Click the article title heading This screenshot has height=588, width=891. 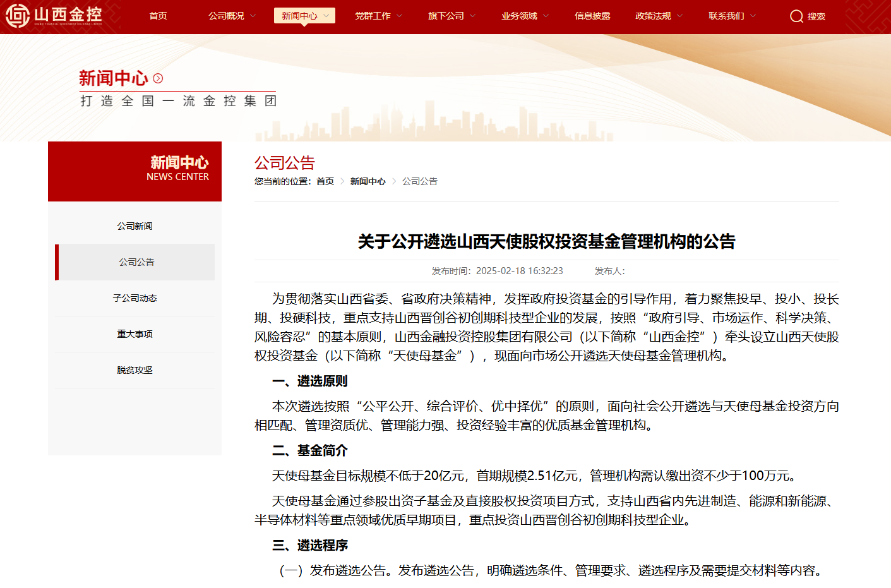tap(546, 241)
